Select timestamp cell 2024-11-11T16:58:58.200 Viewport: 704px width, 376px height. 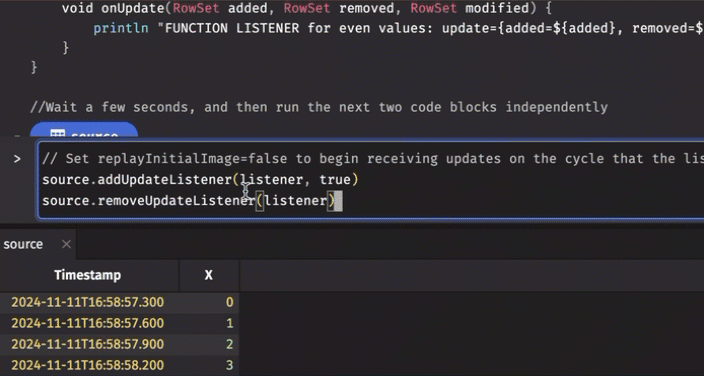click(88, 365)
